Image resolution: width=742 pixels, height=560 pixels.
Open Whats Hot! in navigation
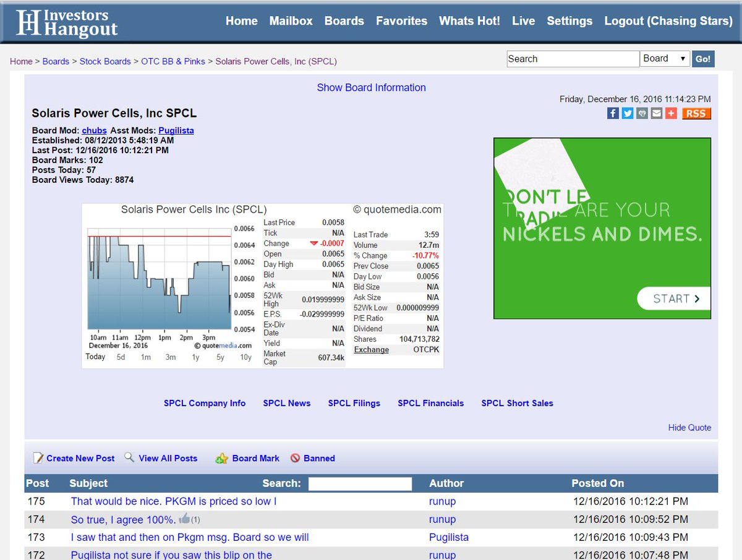[x=470, y=21]
